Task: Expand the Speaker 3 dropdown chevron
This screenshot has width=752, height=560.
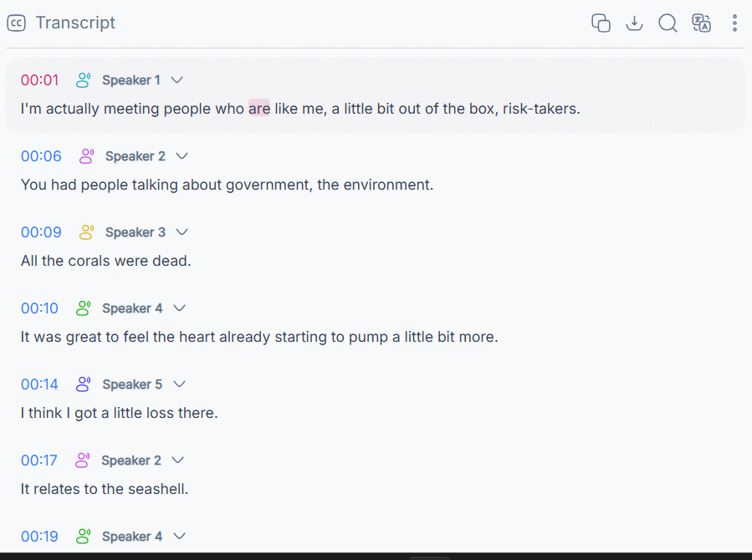Action: tap(182, 232)
